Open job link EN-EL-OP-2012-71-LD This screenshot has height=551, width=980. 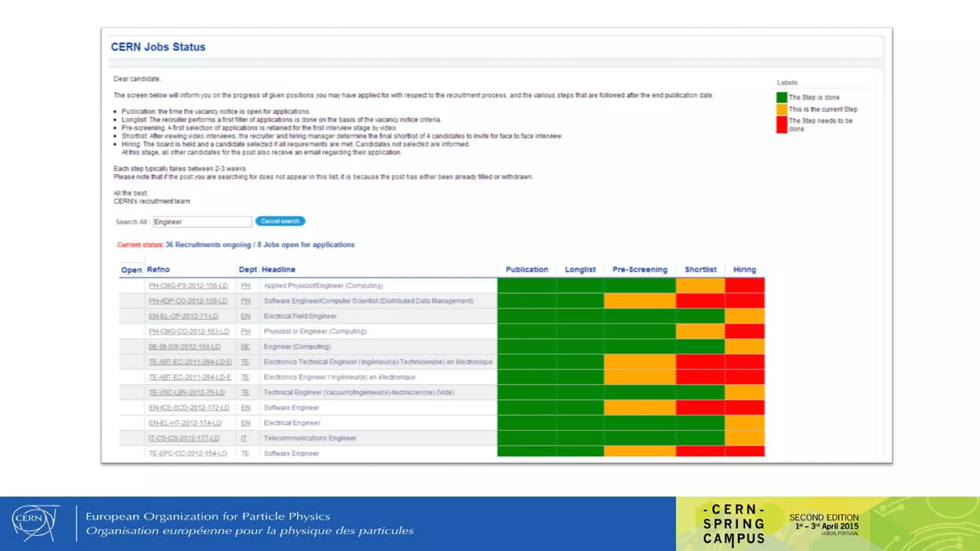pos(183,316)
